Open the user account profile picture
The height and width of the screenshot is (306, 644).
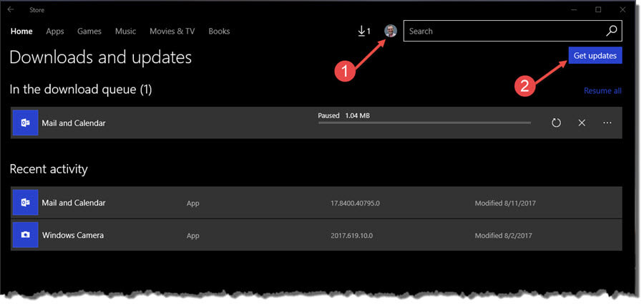[x=391, y=31]
